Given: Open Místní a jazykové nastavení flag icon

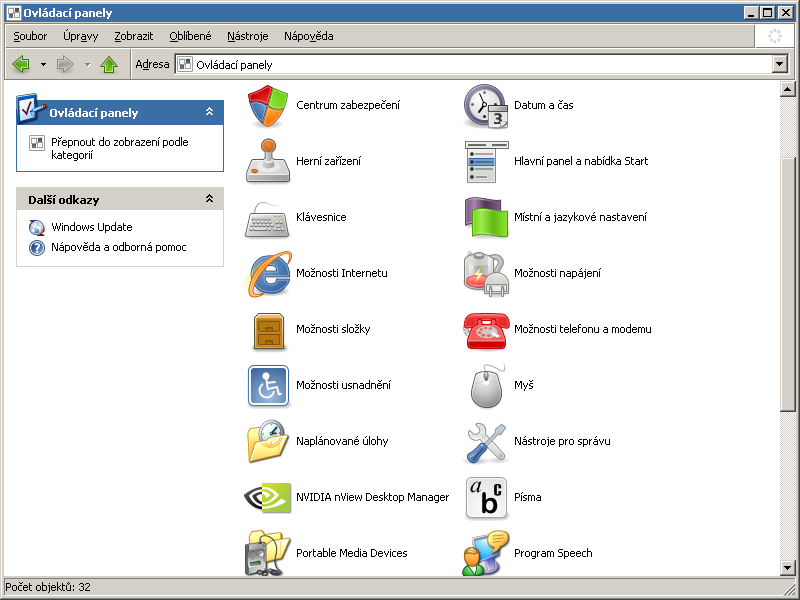Looking at the screenshot, I should click(486, 217).
